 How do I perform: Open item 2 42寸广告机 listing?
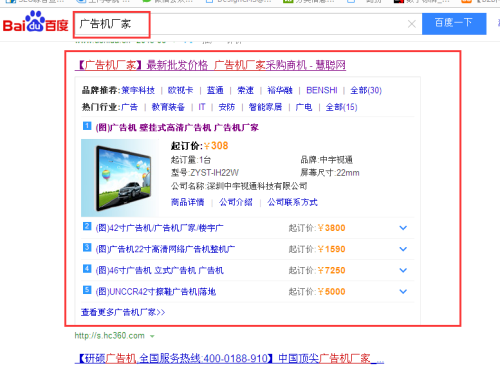(159, 228)
